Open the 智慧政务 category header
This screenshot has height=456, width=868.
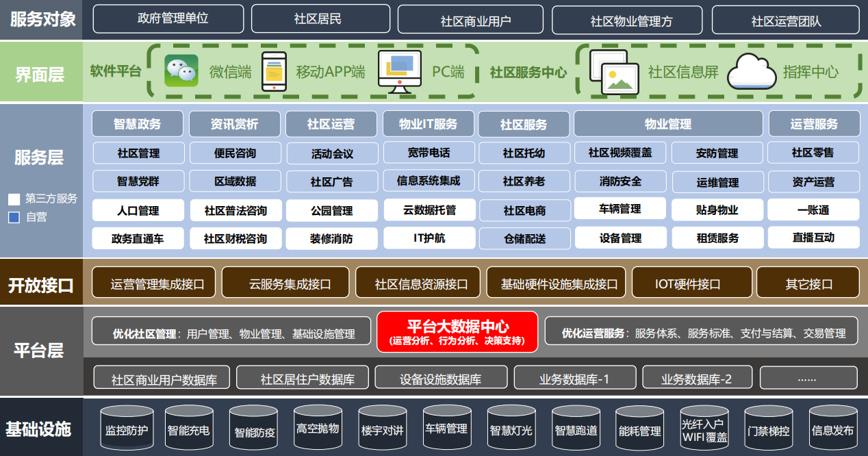(x=138, y=124)
